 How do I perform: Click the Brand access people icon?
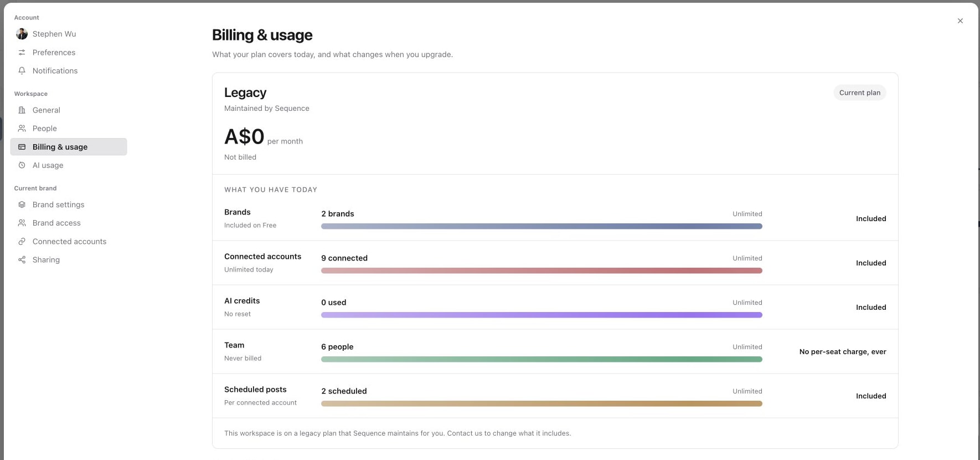tap(22, 223)
